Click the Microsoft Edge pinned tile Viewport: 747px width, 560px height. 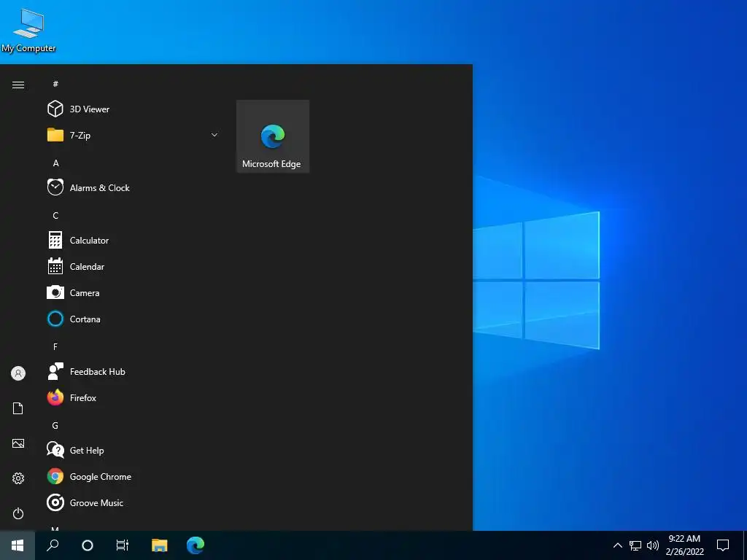[273, 136]
